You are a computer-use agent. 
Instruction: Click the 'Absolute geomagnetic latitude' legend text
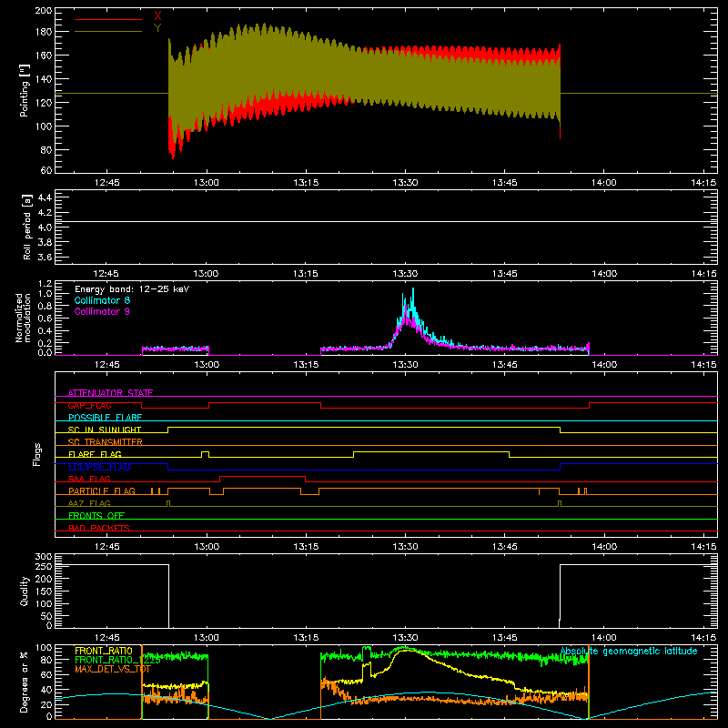629,651
